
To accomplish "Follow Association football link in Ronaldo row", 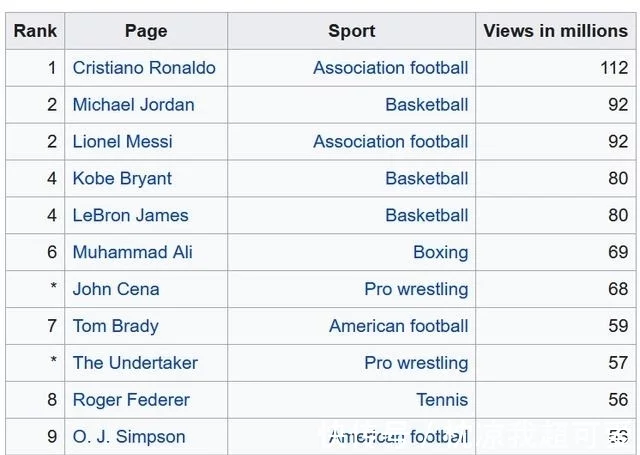I will pos(391,68).
